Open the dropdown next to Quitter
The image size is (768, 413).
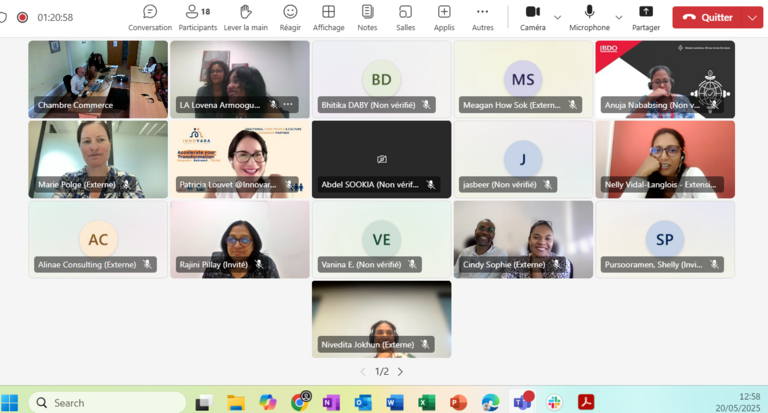(752, 17)
